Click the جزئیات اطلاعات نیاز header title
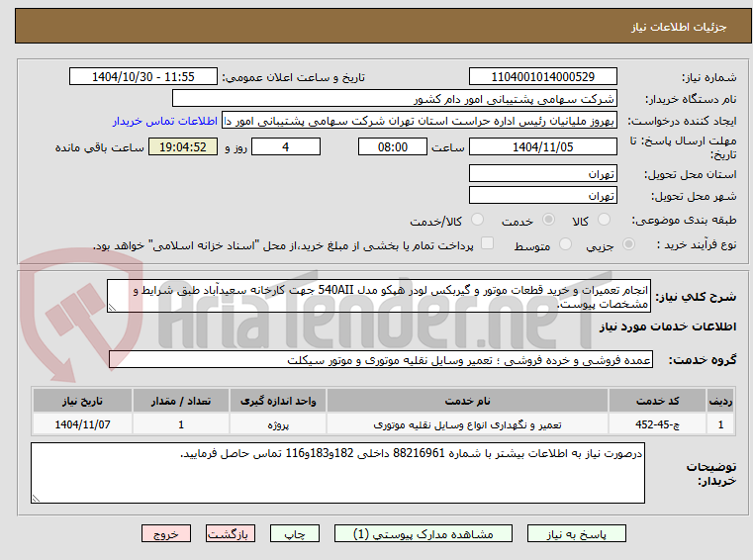The height and width of the screenshot is (560, 753). [679, 27]
